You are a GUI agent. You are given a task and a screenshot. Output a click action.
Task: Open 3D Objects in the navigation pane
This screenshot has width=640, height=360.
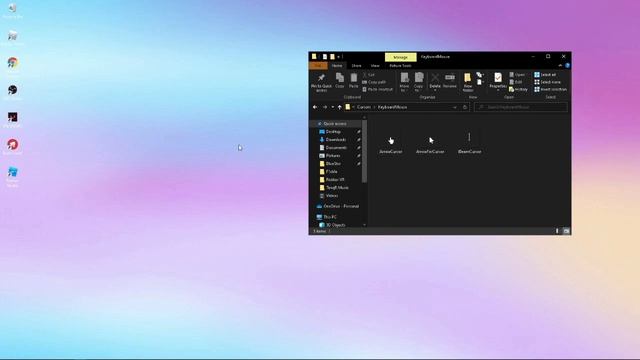point(336,225)
